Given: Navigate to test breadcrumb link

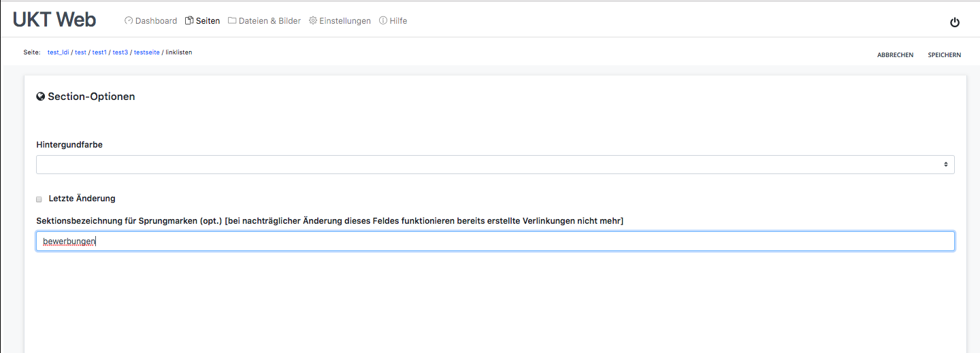Looking at the screenshot, I should click(80, 52).
